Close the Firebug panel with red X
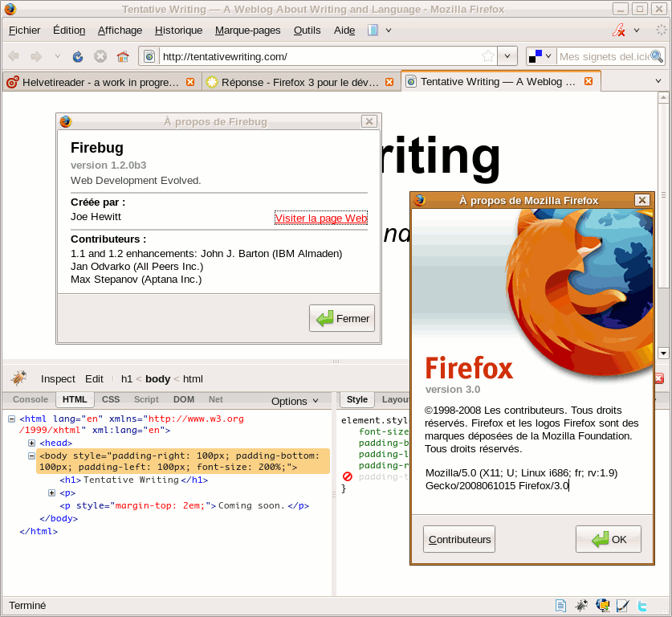672x617 pixels. tap(659, 378)
